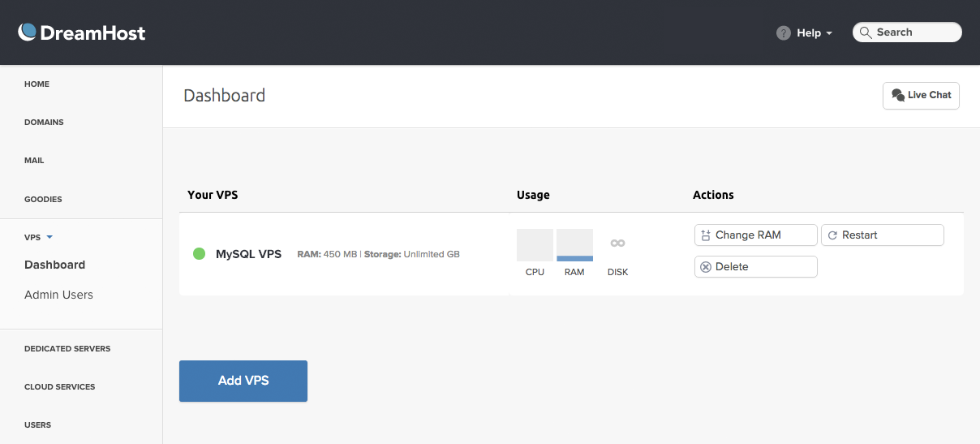Screen dimensions: 980x444
Task: Click the Change RAM button's icon
Action: (705, 235)
